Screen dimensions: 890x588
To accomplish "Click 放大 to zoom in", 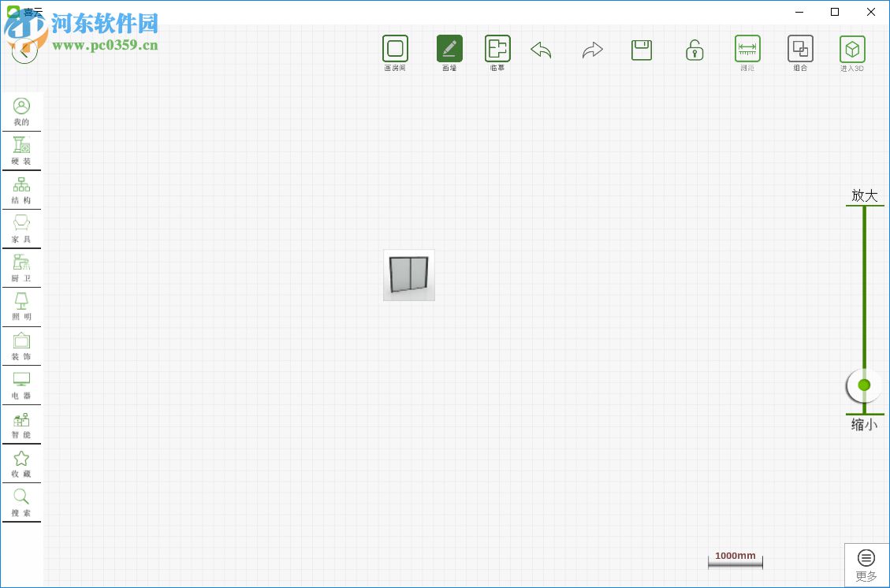I will pyautogui.click(x=865, y=195).
